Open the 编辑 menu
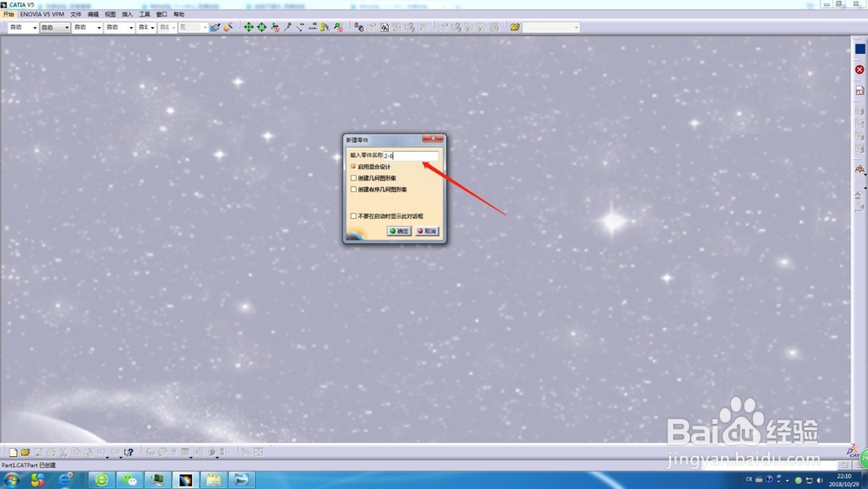This screenshot has height=489, width=868. (x=93, y=15)
